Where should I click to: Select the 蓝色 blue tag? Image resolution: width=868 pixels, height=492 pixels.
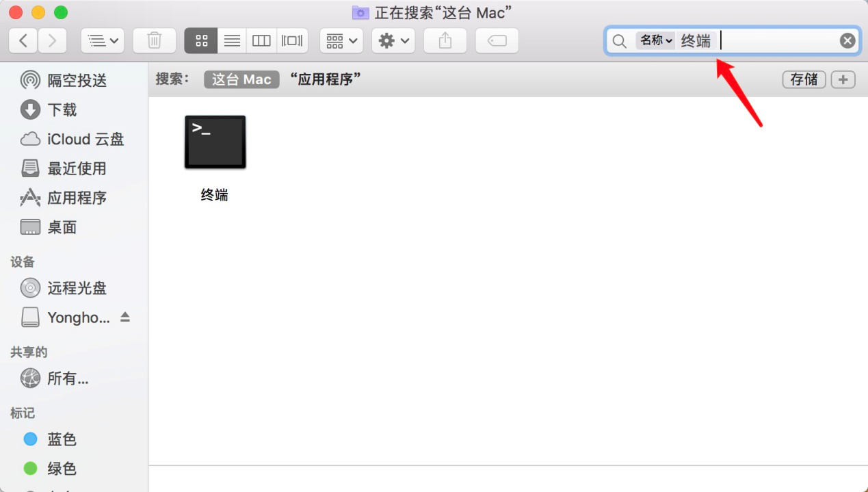pos(62,439)
